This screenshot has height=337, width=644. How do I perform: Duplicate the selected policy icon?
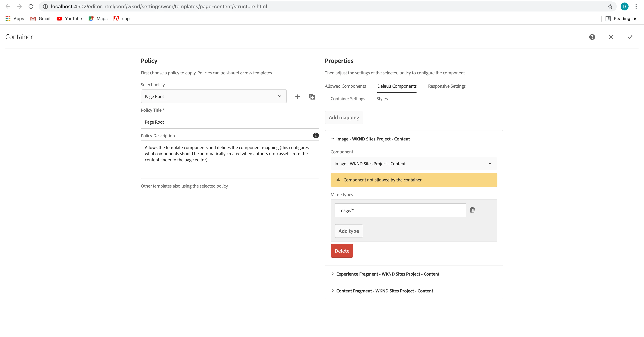(312, 96)
